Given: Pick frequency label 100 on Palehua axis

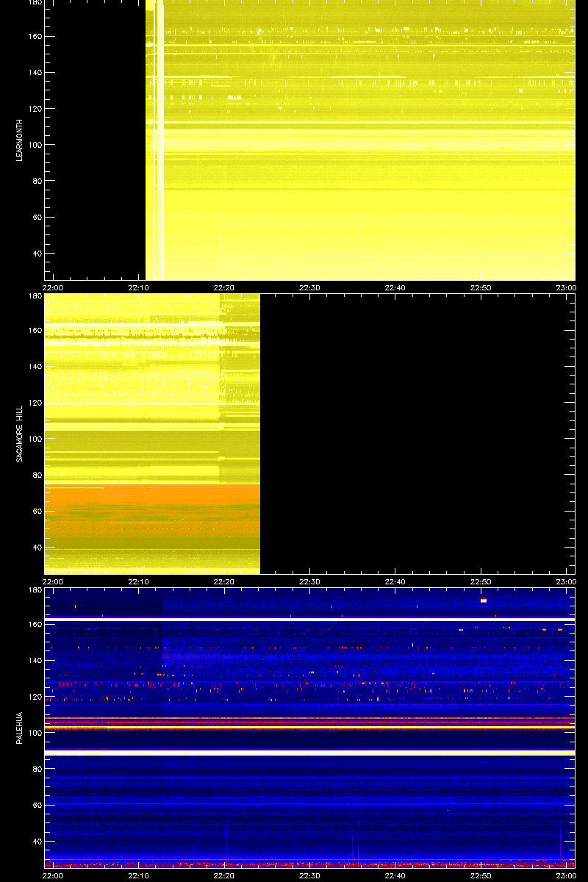Looking at the screenshot, I should pyautogui.click(x=35, y=732).
